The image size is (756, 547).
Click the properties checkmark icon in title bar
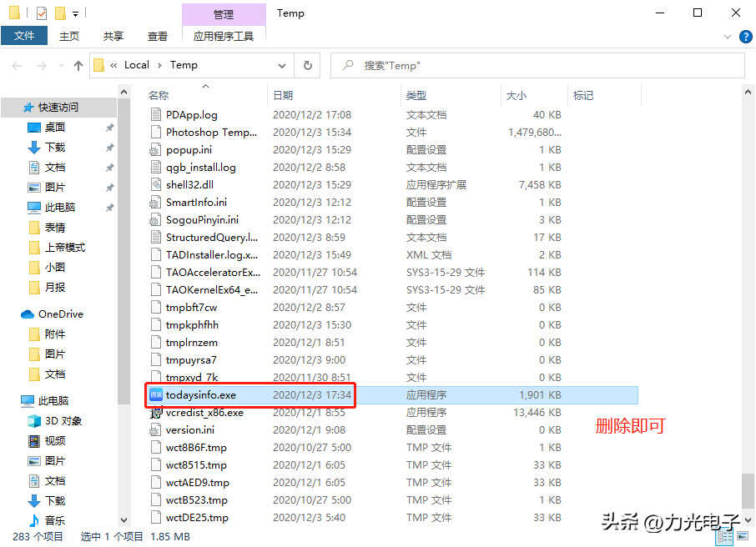42,13
